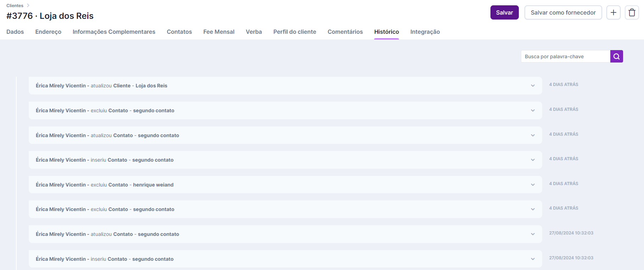This screenshot has width=644, height=270.
Task: Open the Integração tab
Action: (x=425, y=32)
